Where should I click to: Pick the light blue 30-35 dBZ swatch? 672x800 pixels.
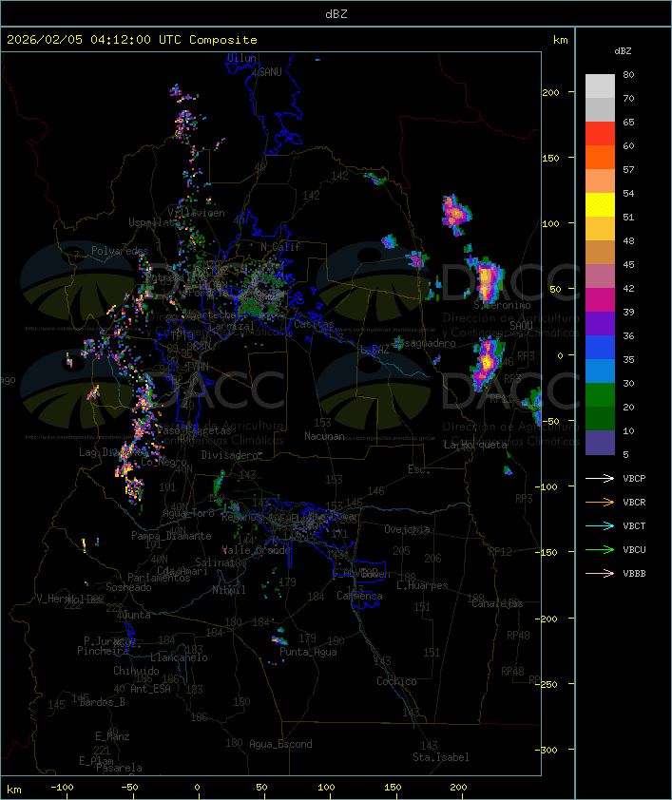pos(600,371)
